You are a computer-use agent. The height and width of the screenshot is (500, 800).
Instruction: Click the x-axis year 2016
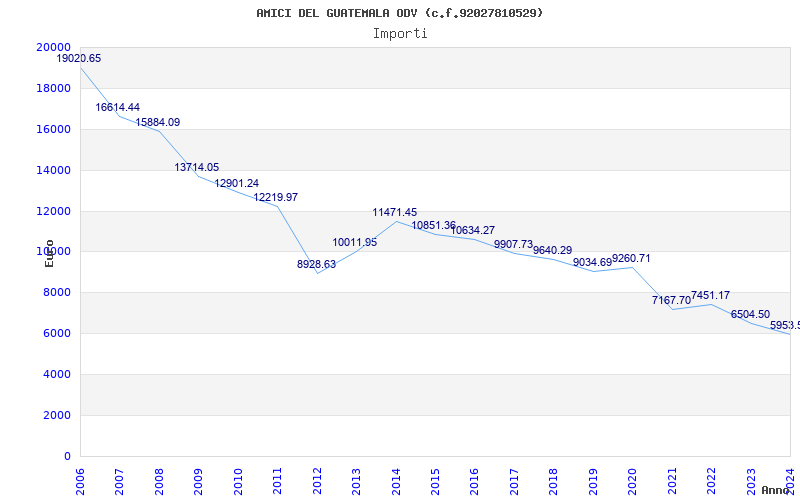[x=474, y=481]
